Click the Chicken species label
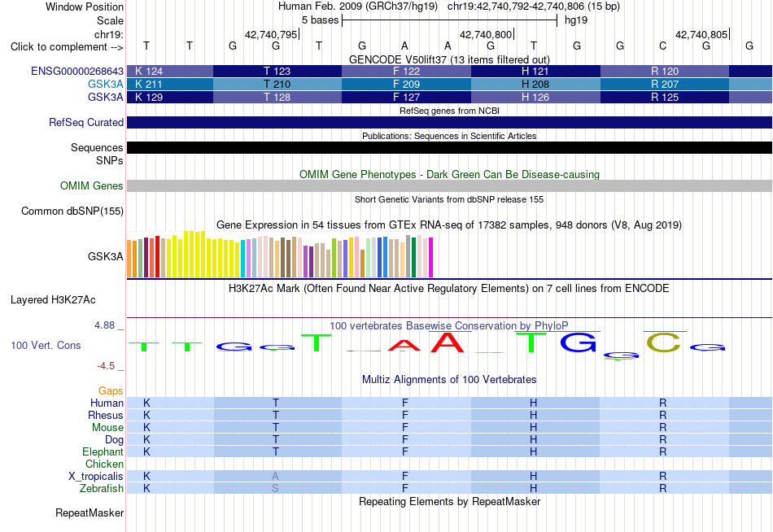This screenshot has height=532, width=773. (104, 464)
